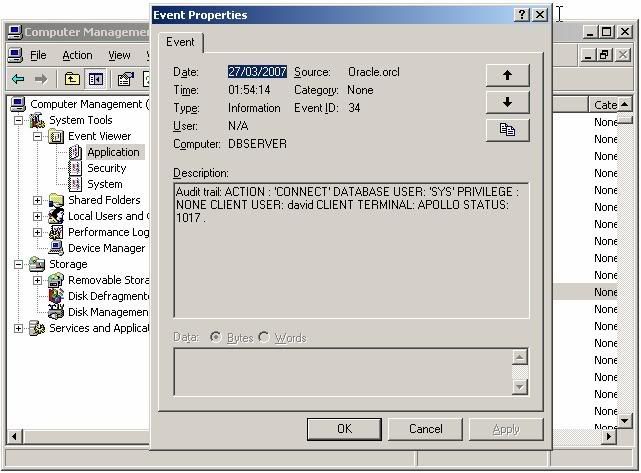Collapse the Storage tree node
Viewport: 641px width, 473px height.
click(x=19, y=264)
